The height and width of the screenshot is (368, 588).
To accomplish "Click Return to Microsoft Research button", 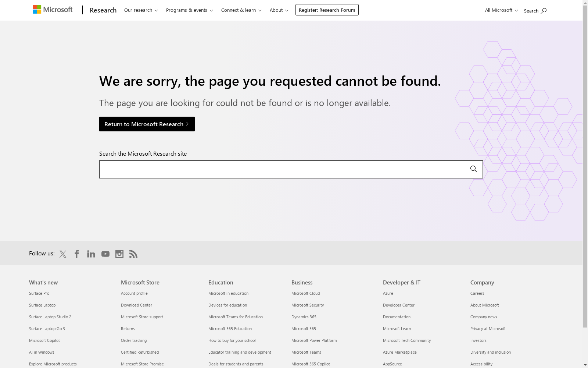I will 147,124.
